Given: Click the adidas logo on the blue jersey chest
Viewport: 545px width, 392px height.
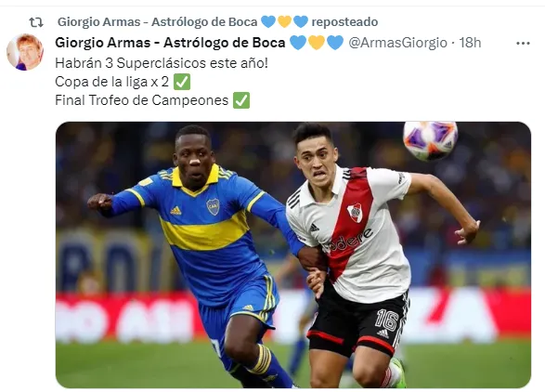Looking at the screenshot, I should pyautogui.click(x=175, y=210).
